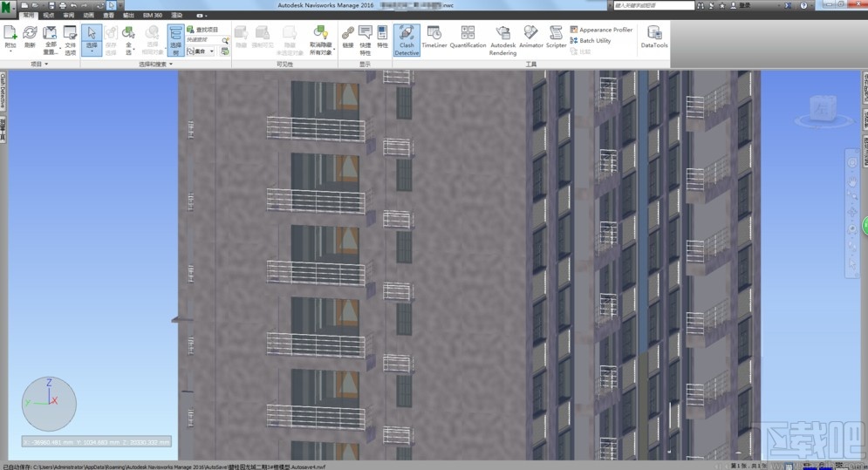Open the Quantification workbook
The height and width of the screenshot is (470, 868).
click(468, 37)
